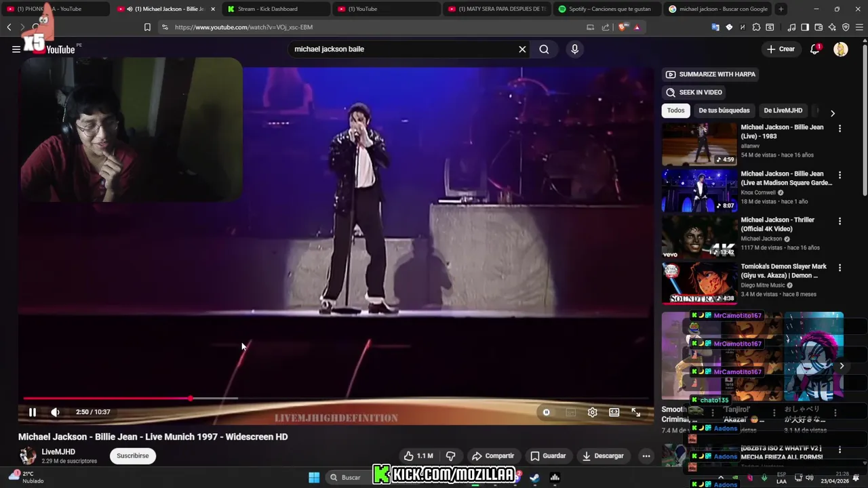Open the more actions three-dot menu
The height and width of the screenshot is (488, 868).
coord(646,456)
